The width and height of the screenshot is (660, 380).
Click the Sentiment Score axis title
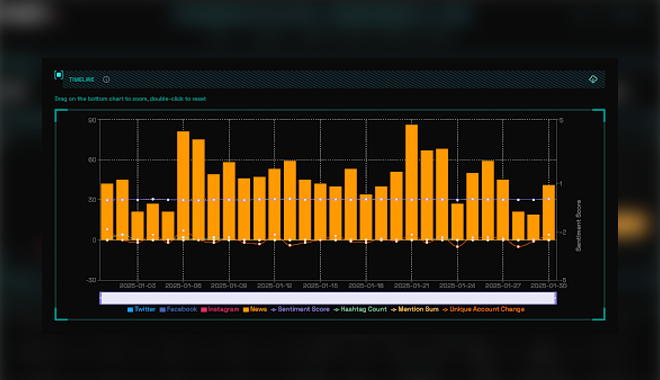coord(578,226)
